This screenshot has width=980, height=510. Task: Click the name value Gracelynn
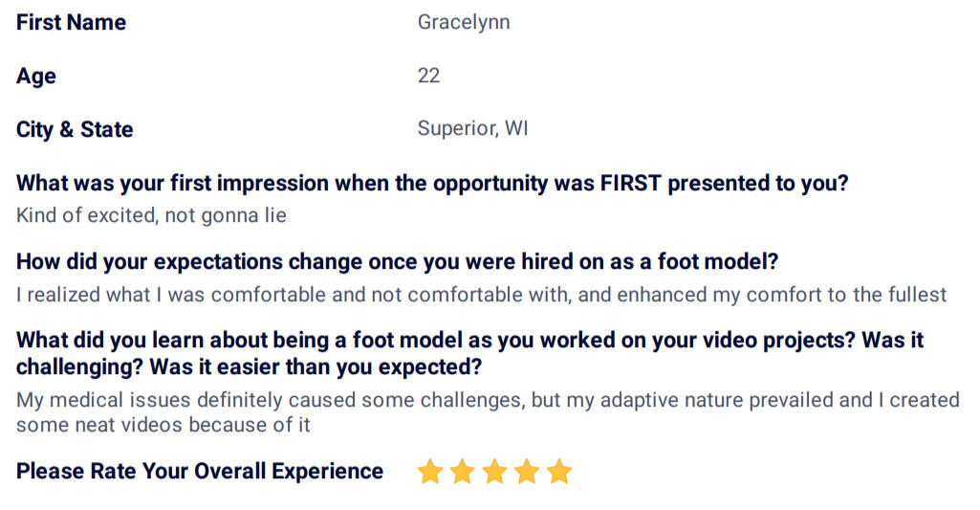(464, 23)
